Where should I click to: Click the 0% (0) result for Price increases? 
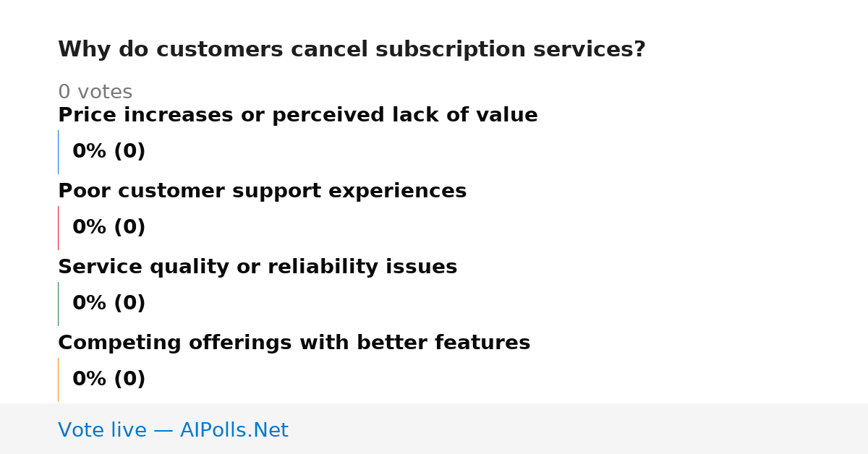(x=109, y=152)
